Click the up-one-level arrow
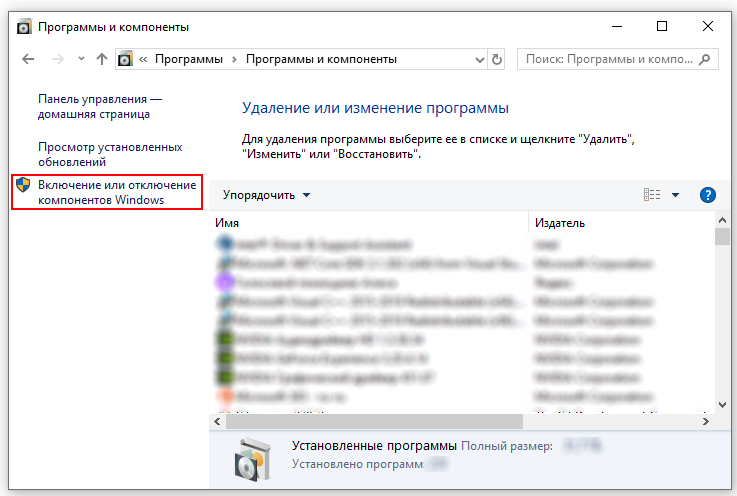This screenshot has width=737, height=496. 101,60
